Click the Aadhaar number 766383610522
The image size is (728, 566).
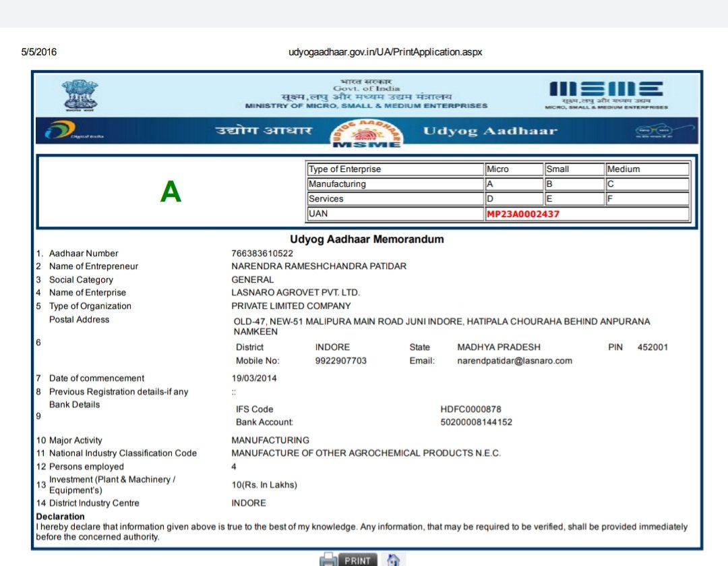coord(262,254)
